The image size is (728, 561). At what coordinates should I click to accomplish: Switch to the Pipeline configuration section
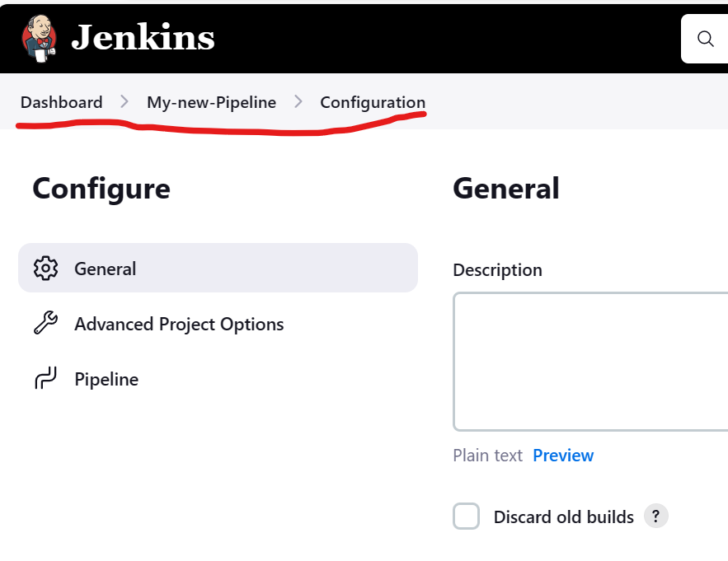point(106,379)
